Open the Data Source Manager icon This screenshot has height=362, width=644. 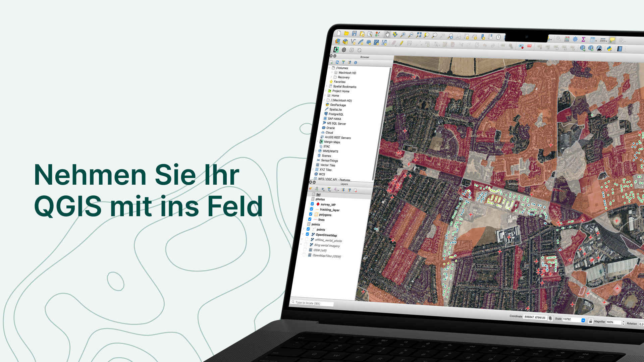[337, 41]
